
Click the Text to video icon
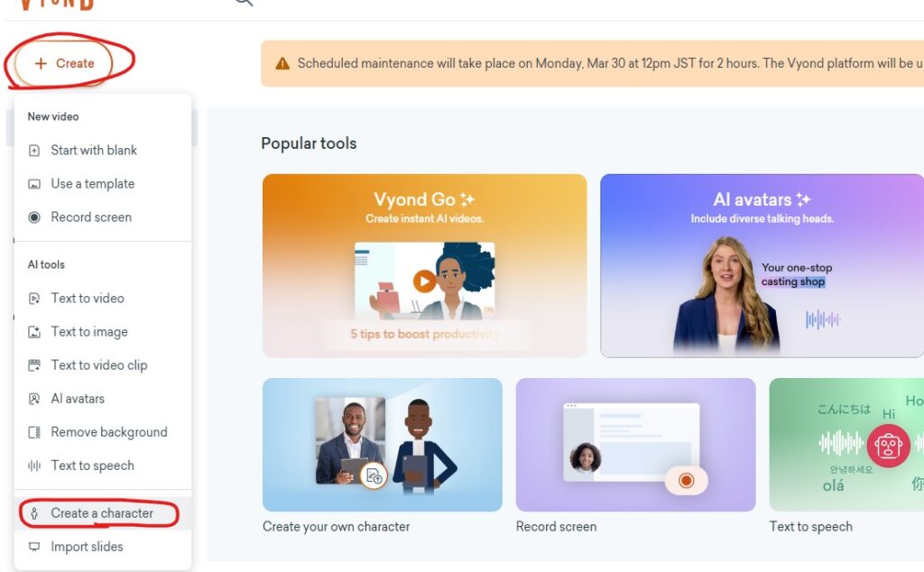34,299
